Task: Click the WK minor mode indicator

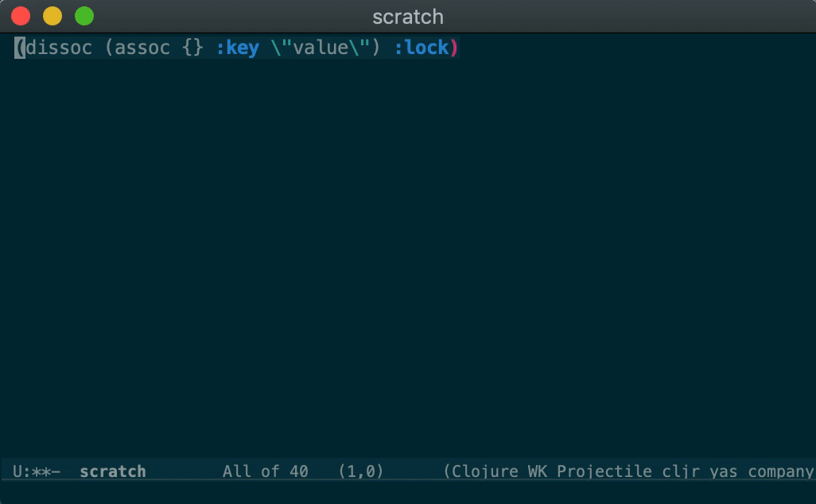Action: (538, 471)
